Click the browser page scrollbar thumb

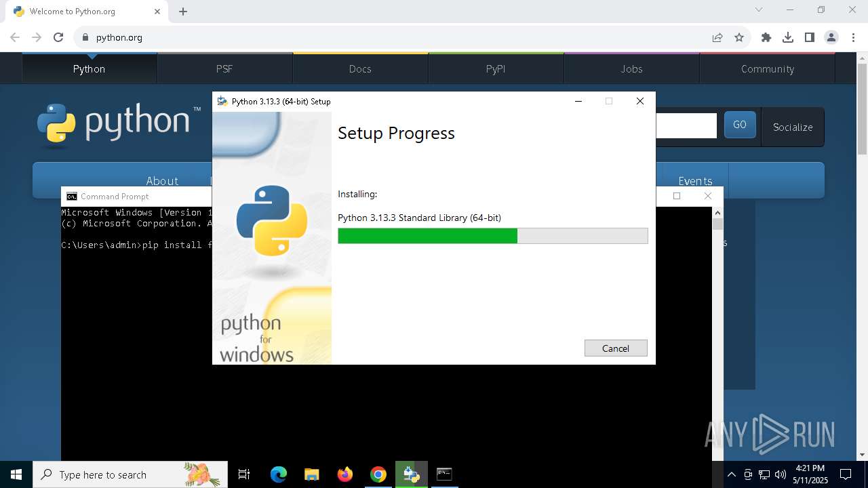pos(862,110)
